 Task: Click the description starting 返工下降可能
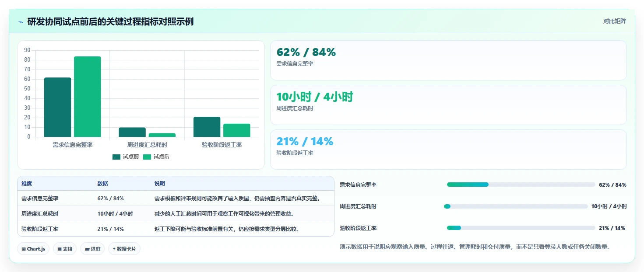pos(227,229)
